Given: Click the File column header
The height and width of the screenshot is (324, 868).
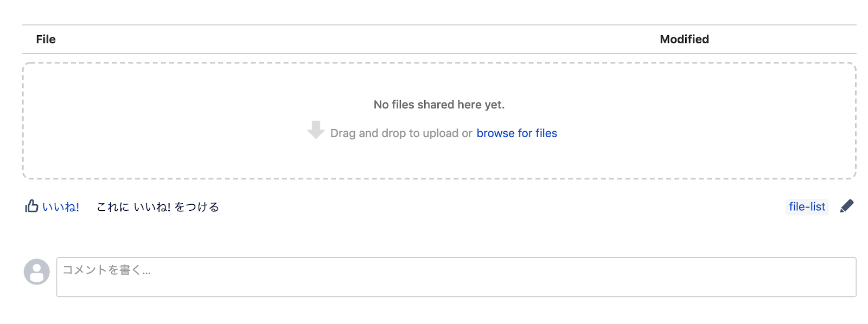Looking at the screenshot, I should coord(46,39).
